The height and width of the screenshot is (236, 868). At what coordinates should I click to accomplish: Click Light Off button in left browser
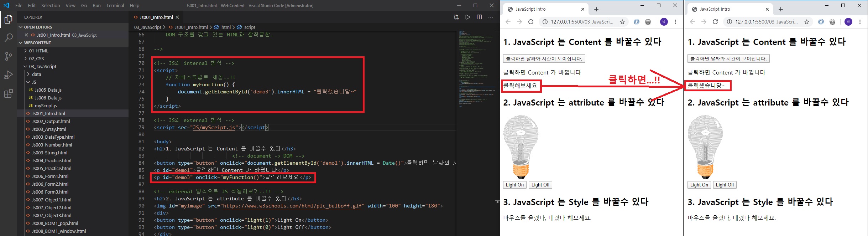(x=540, y=185)
